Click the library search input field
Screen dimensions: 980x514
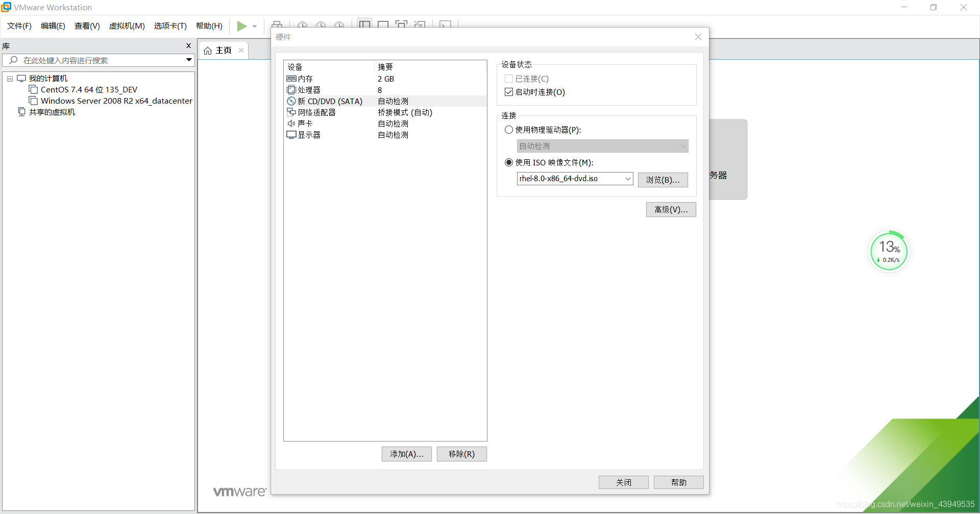(99, 60)
